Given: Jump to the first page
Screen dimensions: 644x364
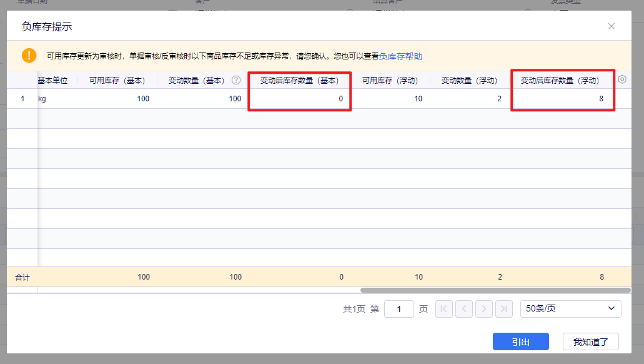Looking at the screenshot, I should [444, 309].
